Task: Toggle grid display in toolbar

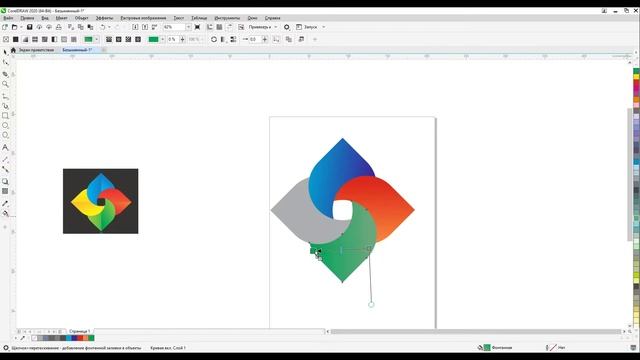Action: point(219,27)
